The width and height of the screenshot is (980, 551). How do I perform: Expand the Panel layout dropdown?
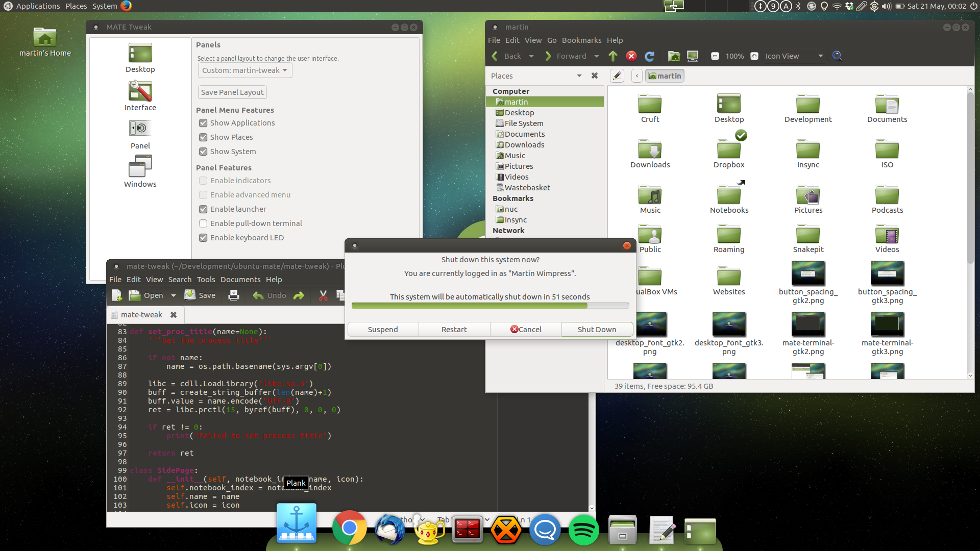click(x=243, y=71)
